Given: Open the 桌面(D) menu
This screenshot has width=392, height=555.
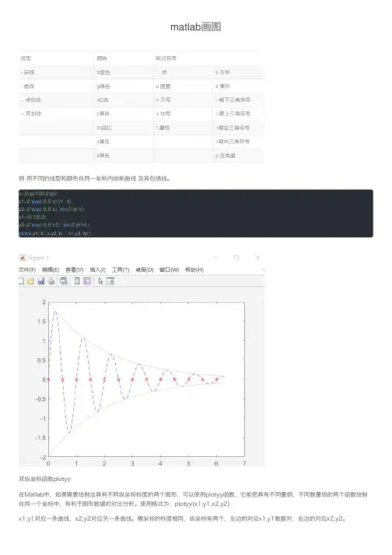Looking at the screenshot, I should [x=145, y=269].
